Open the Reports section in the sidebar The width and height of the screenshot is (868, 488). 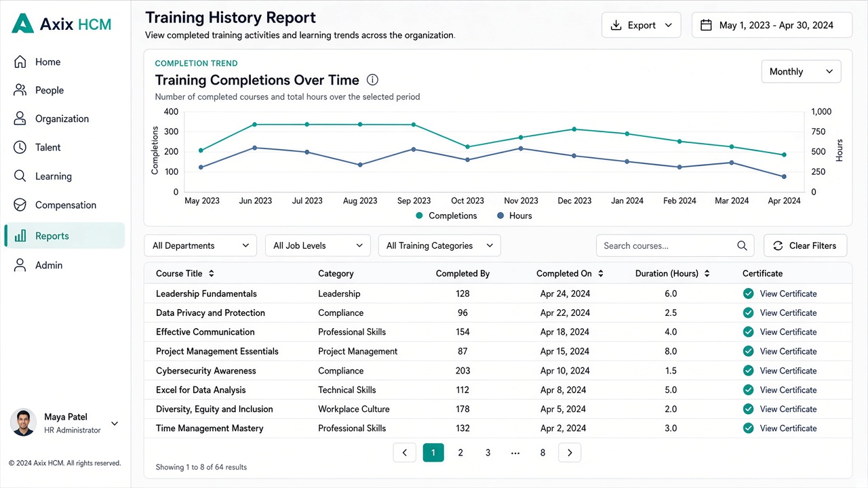(x=64, y=236)
